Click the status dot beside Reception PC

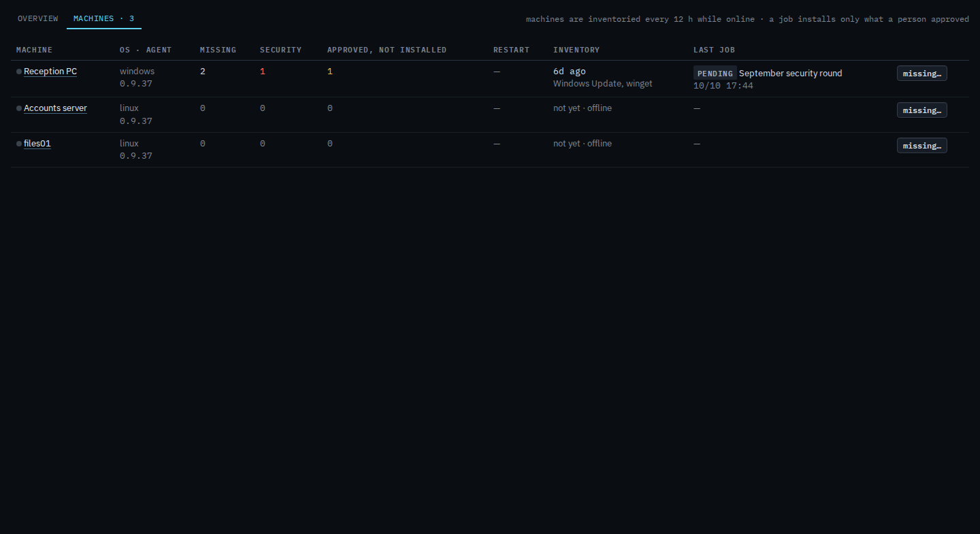click(19, 72)
